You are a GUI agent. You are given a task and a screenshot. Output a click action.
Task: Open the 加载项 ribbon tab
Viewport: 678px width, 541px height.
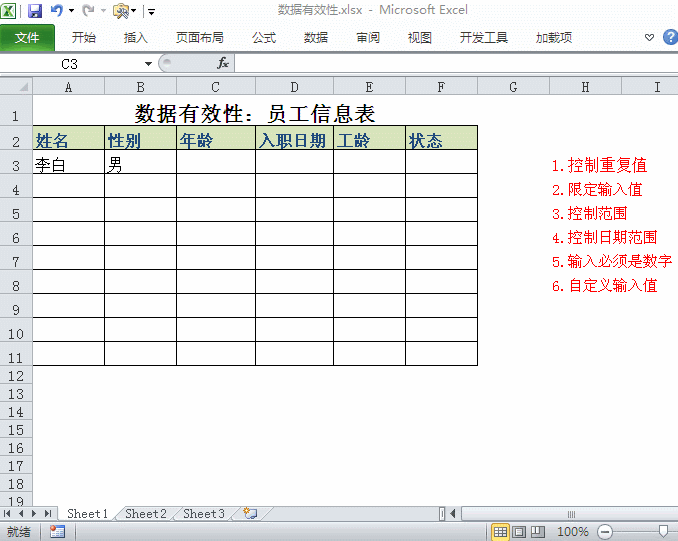(x=553, y=38)
